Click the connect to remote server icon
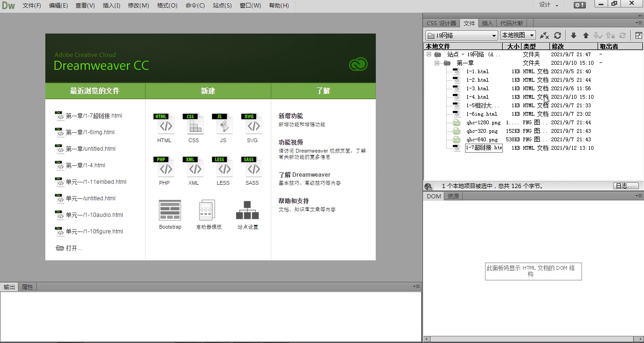644x343 pixels. [x=544, y=35]
